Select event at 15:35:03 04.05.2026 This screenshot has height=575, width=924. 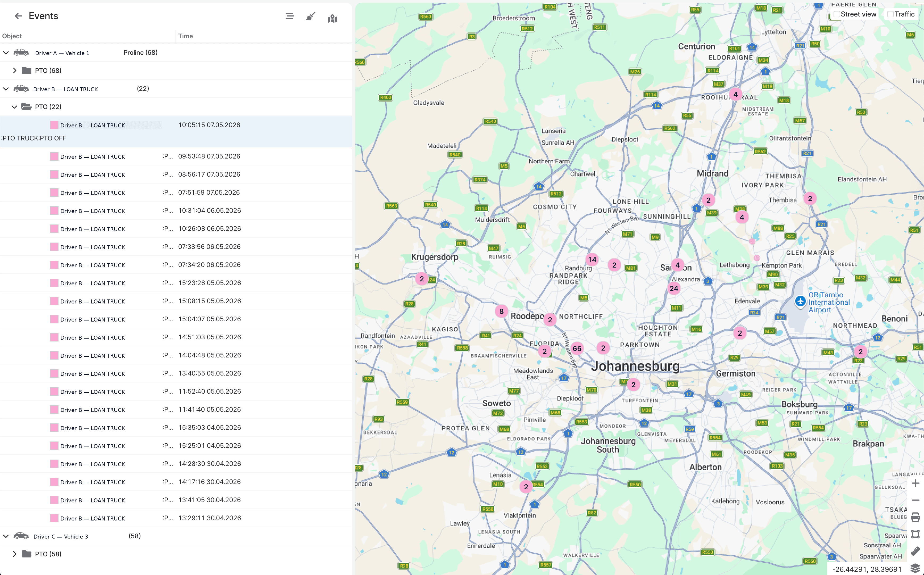176,427
